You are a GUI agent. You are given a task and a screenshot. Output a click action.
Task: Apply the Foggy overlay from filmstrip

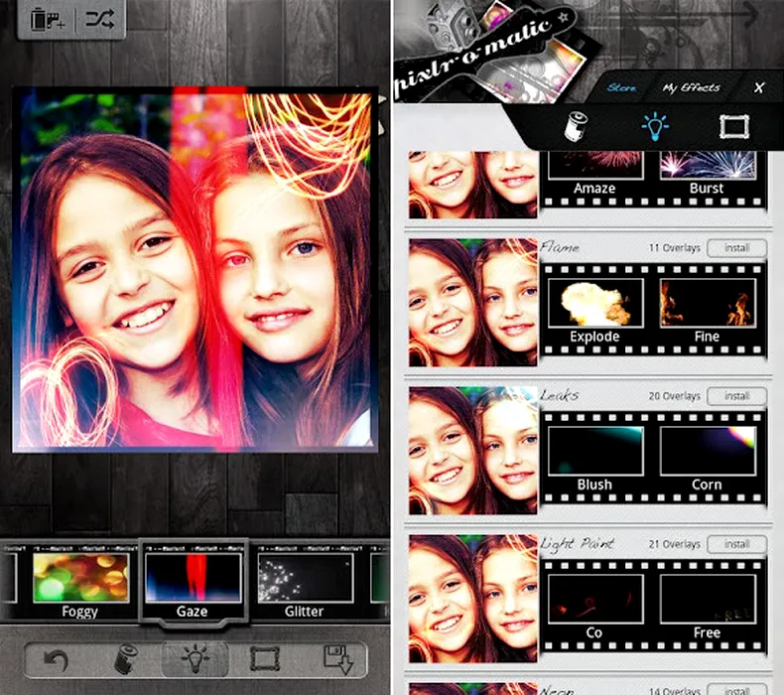pyautogui.click(x=80, y=585)
